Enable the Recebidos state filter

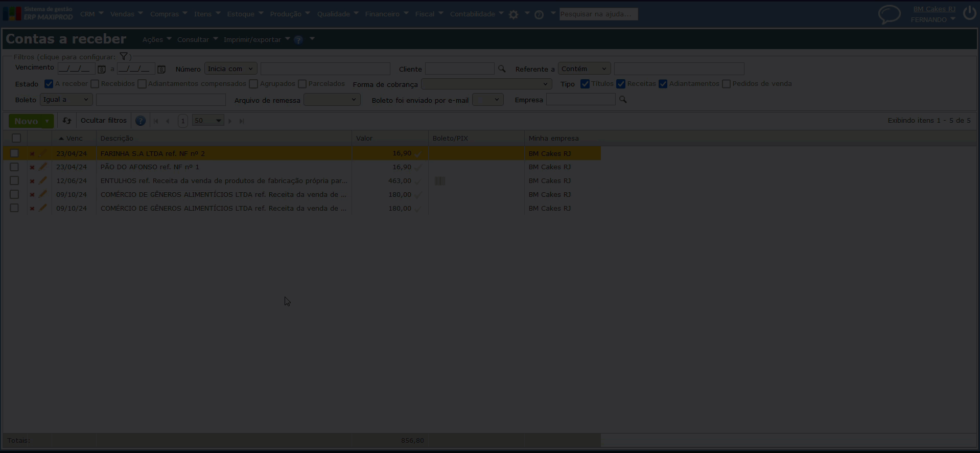[x=95, y=84]
